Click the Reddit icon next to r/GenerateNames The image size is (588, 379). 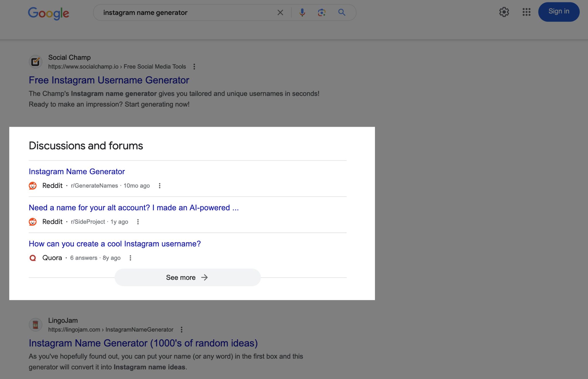(33, 185)
